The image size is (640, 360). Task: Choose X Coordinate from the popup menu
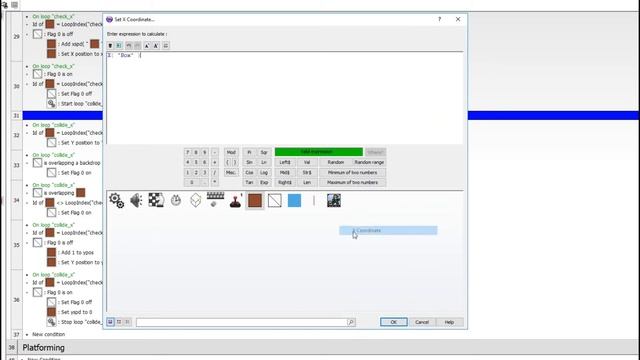click(388, 231)
